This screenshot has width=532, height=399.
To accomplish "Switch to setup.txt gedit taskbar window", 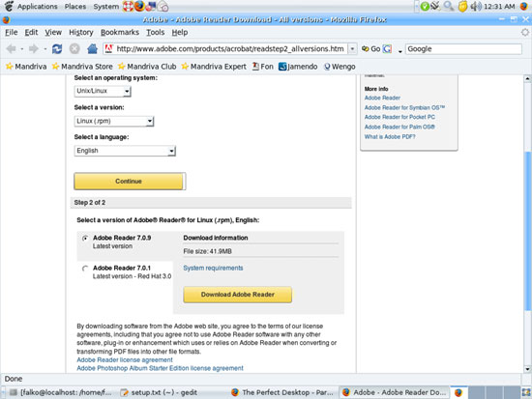I will tap(160, 392).
